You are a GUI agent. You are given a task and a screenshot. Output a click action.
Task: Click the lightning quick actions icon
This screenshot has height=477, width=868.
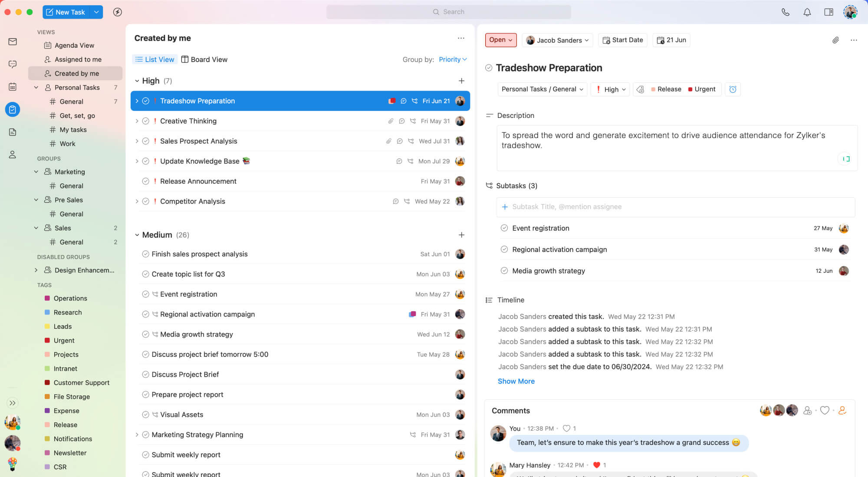(x=117, y=12)
